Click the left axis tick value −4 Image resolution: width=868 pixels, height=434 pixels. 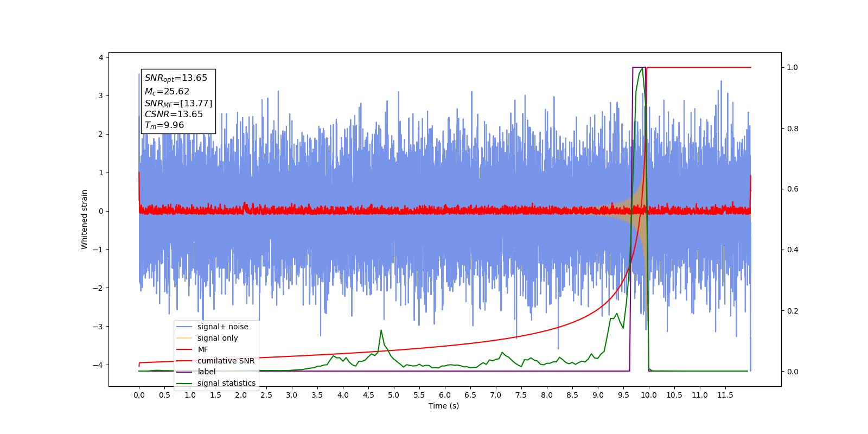[x=98, y=365]
